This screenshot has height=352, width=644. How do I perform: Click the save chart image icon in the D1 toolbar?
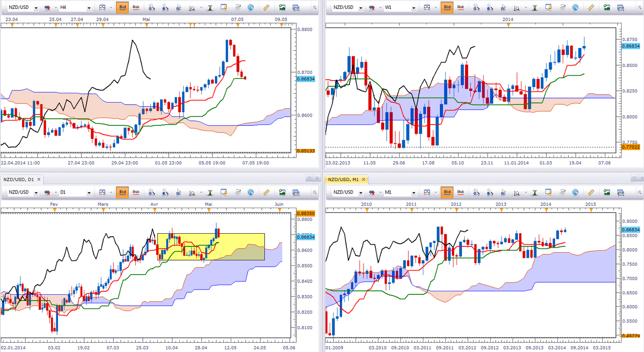tap(282, 192)
